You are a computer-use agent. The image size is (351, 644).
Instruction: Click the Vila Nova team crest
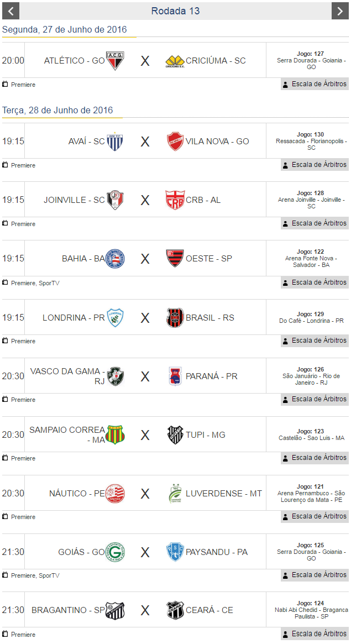(175, 142)
